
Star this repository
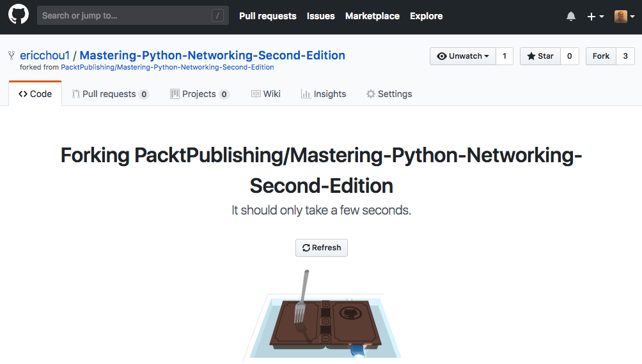click(x=540, y=56)
